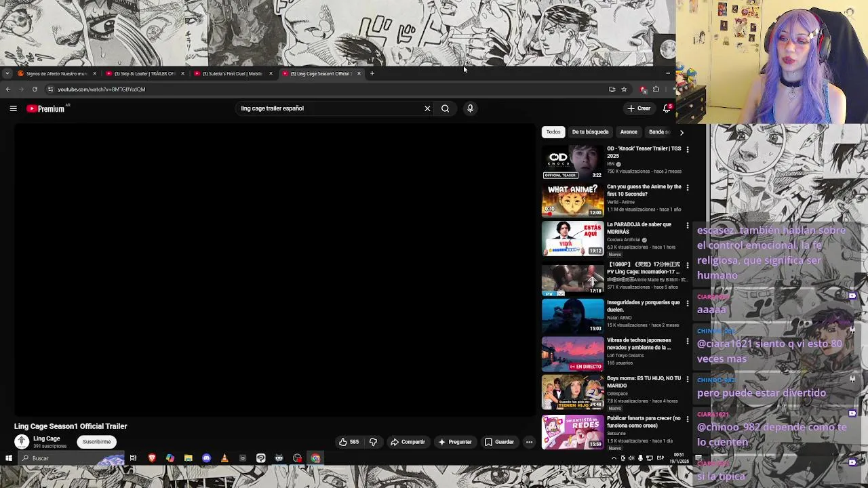Open OD Knock Teaser Trailer thumbnail
The width and height of the screenshot is (868, 488).
coord(572,162)
